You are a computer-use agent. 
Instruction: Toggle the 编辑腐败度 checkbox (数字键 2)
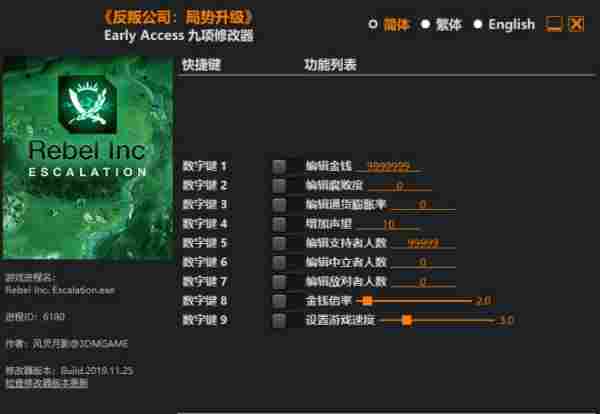tap(279, 186)
